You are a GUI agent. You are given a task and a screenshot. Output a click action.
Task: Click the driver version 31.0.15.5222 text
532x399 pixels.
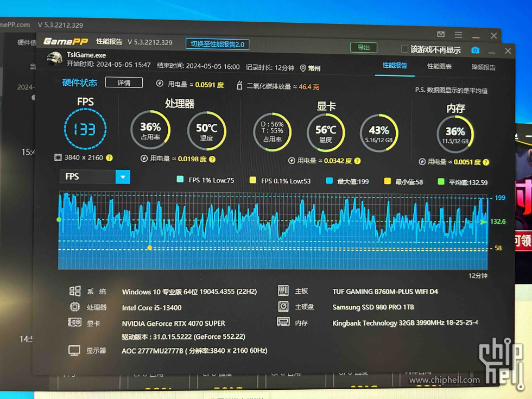(183, 337)
